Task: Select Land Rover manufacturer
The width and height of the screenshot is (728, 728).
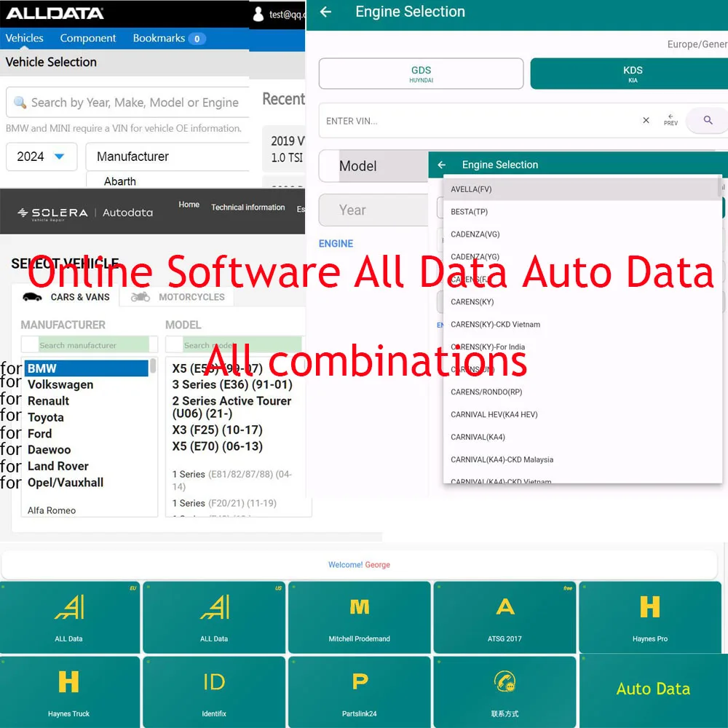Action: 58,466
